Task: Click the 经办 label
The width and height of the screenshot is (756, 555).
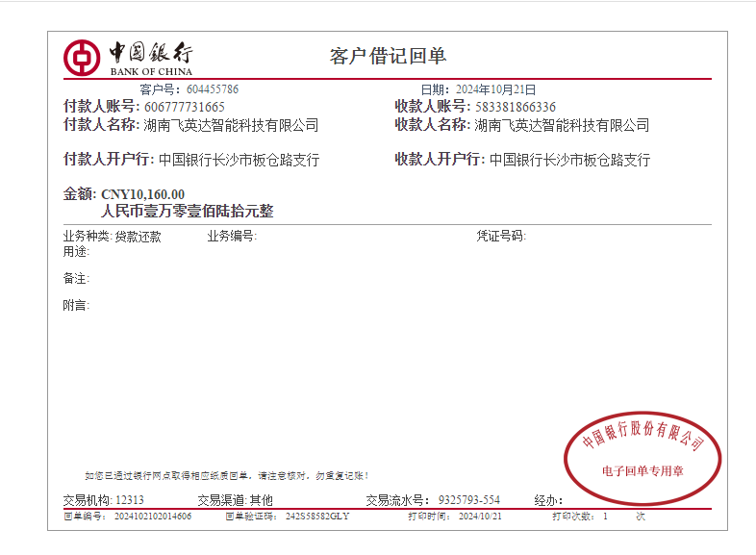Action: pos(548,500)
